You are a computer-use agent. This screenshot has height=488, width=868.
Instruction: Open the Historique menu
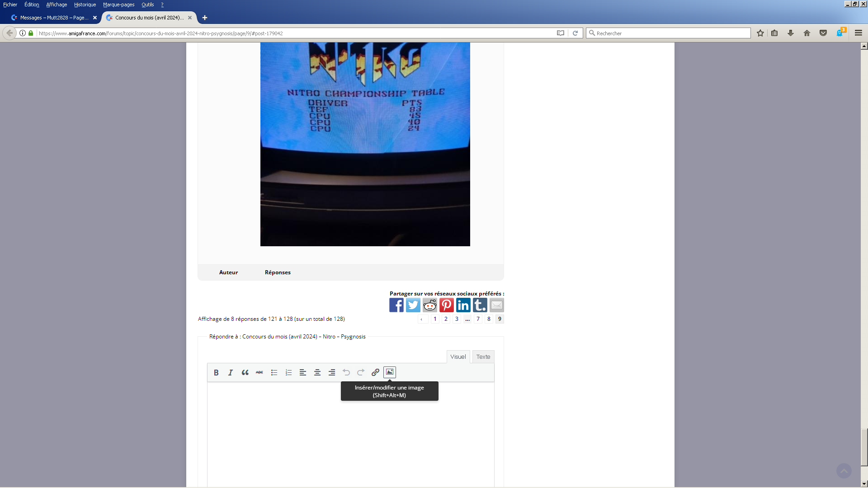coord(85,5)
